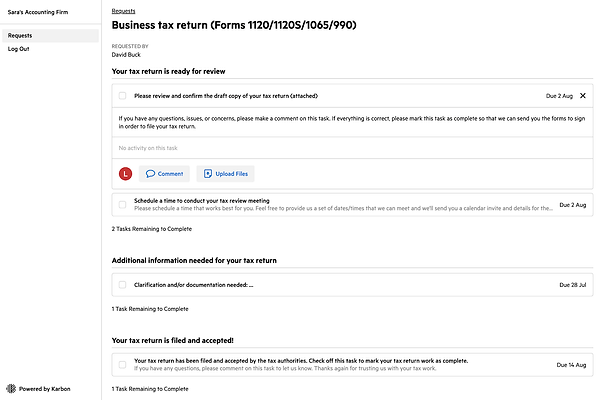Click the red L user avatar
This screenshot has height=400, width=600.
click(125, 174)
